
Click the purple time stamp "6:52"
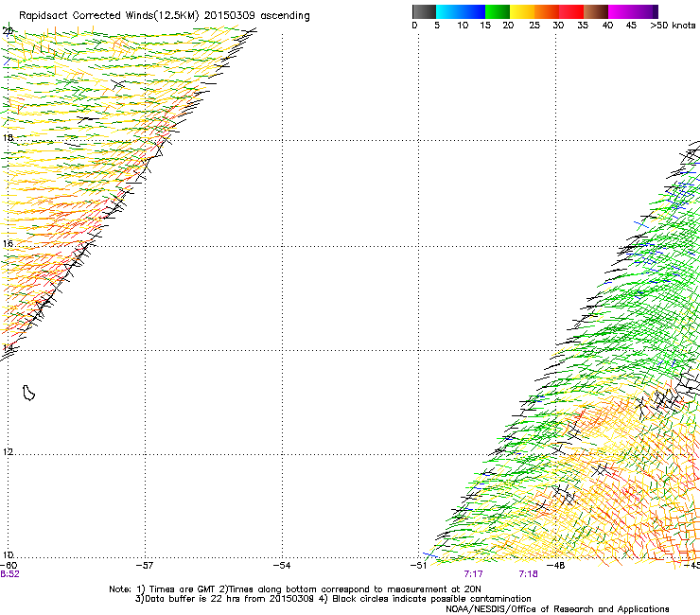(9, 574)
